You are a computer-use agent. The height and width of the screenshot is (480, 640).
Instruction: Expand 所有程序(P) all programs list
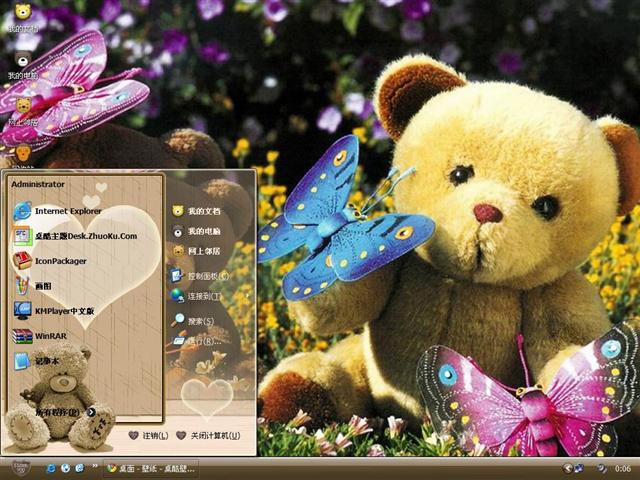(65, 412)
